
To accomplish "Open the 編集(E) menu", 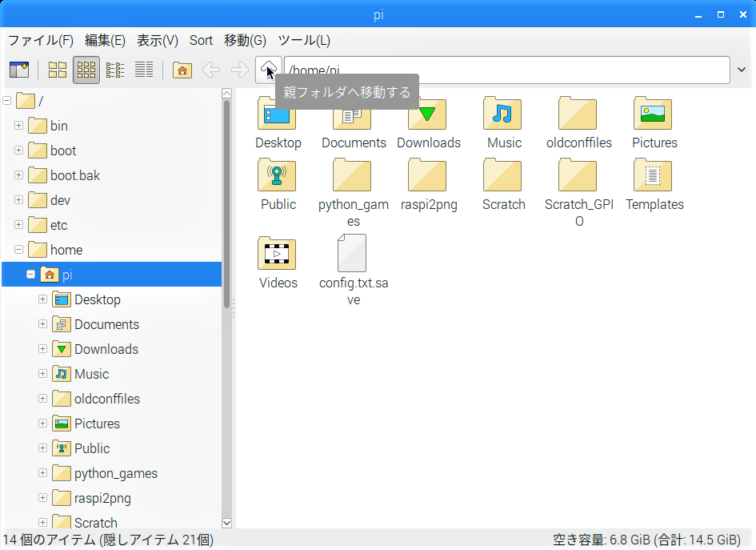I will 105,41.
